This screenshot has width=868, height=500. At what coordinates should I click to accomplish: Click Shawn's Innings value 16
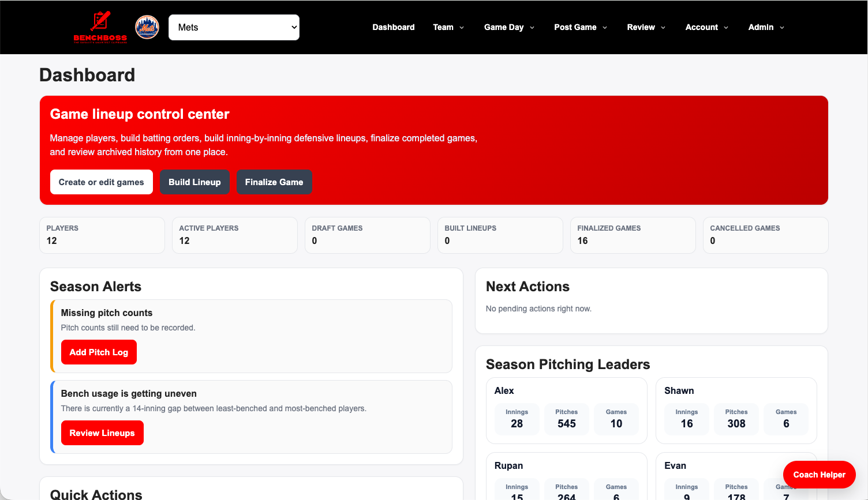point(687,424)
